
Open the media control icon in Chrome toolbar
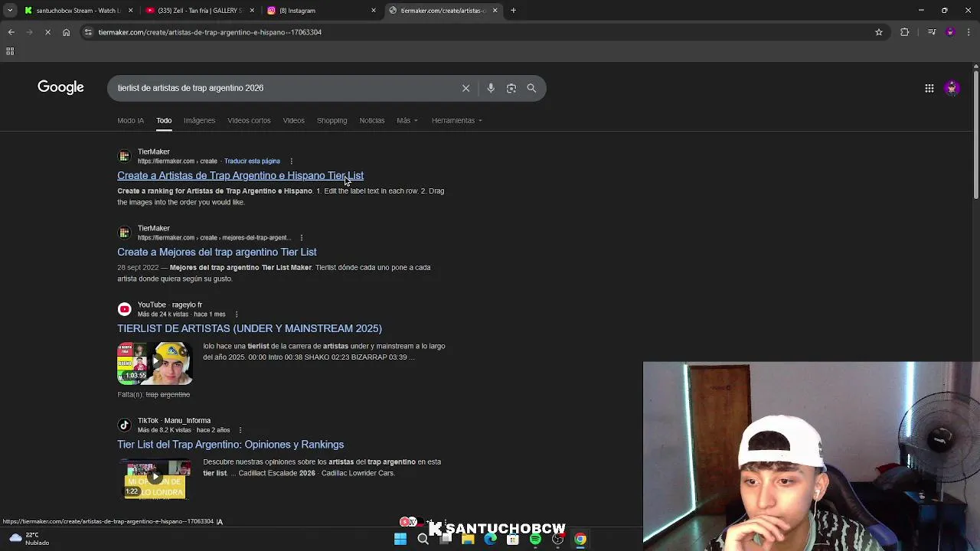click(932, 32)
